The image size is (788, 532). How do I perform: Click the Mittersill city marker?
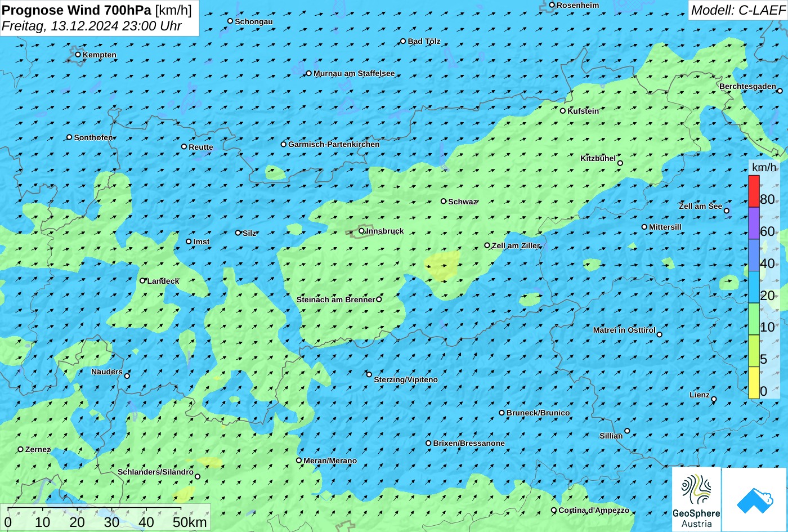pos(644,227)
